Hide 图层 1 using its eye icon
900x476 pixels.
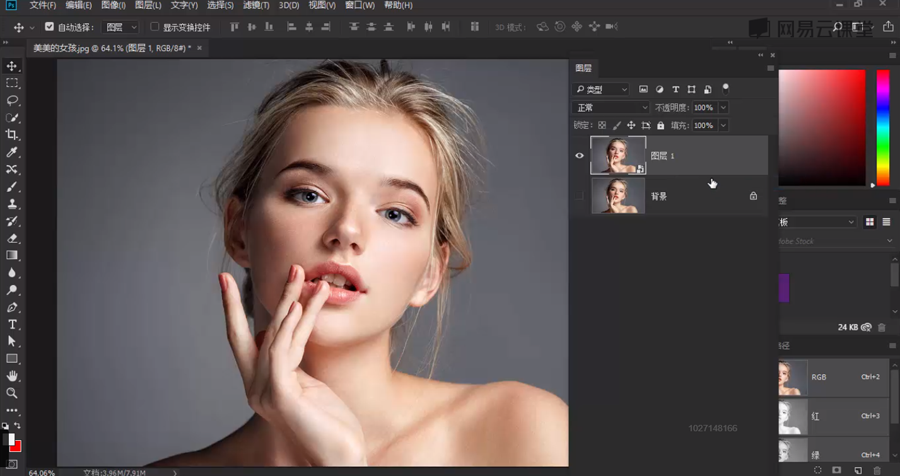coord(579,155)
